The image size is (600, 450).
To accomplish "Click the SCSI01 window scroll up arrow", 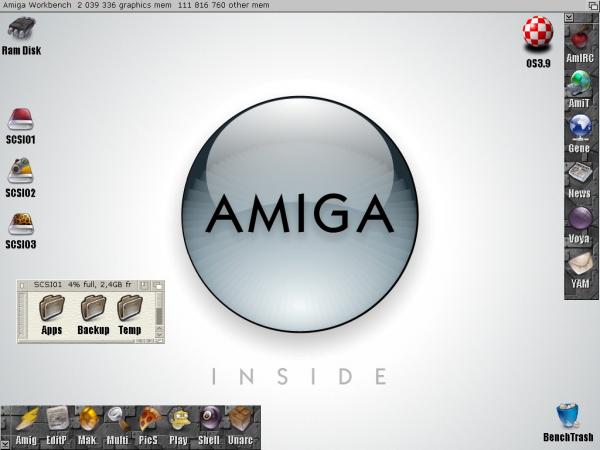I will pos(160,329).
